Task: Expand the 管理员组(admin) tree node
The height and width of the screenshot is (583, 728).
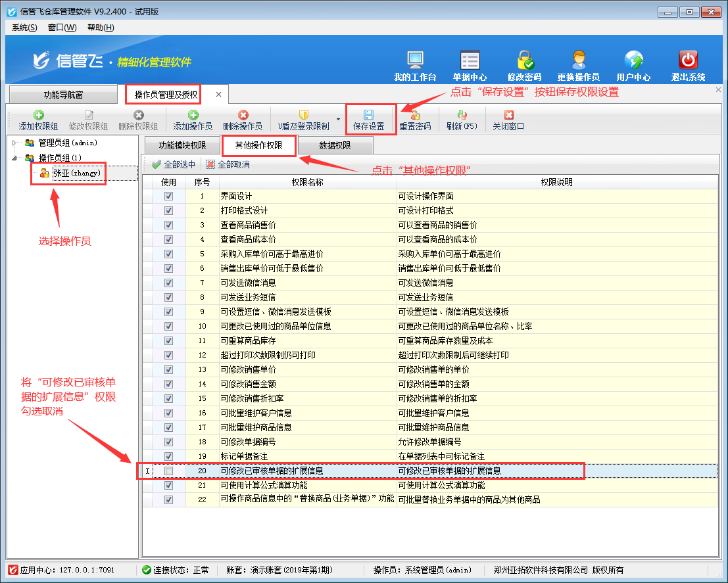Action: (15, 143)
